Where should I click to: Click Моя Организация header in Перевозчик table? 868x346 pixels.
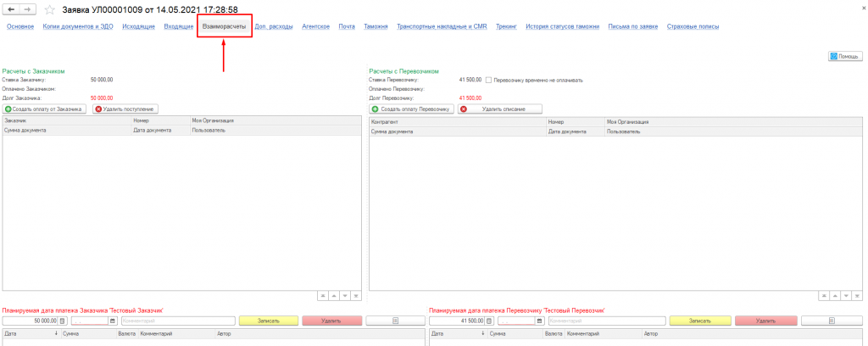pyautogui.click(x=734, y=121)
